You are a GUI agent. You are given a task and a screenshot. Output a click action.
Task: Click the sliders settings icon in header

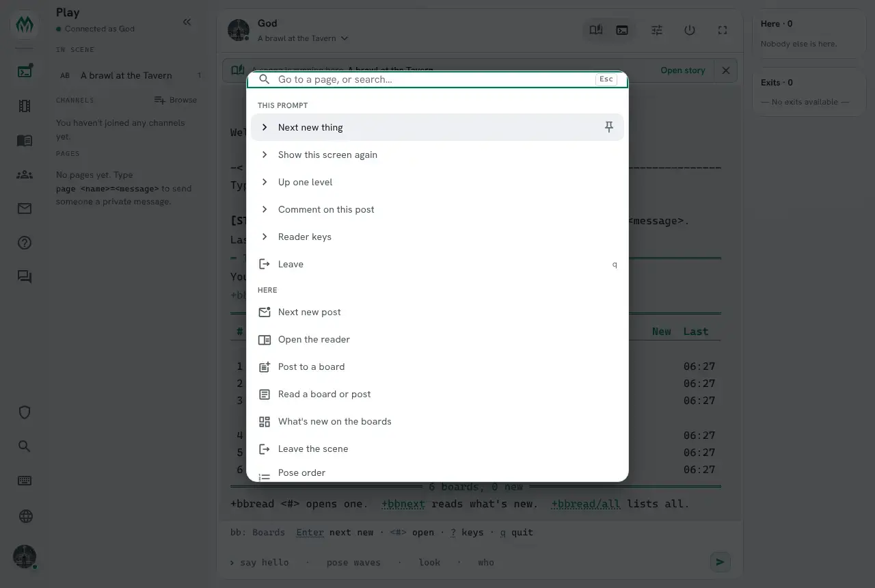[x=657, y=30]
